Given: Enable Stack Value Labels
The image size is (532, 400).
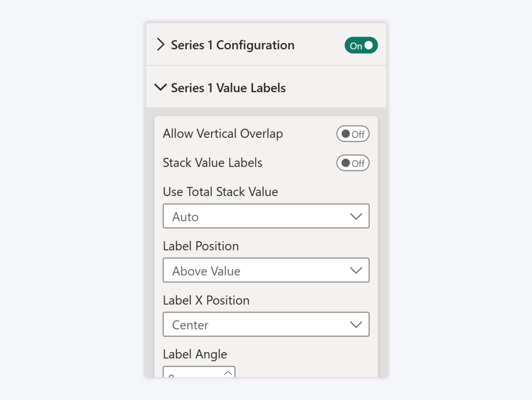Looking at the screenshot, I should pos(352,163).
